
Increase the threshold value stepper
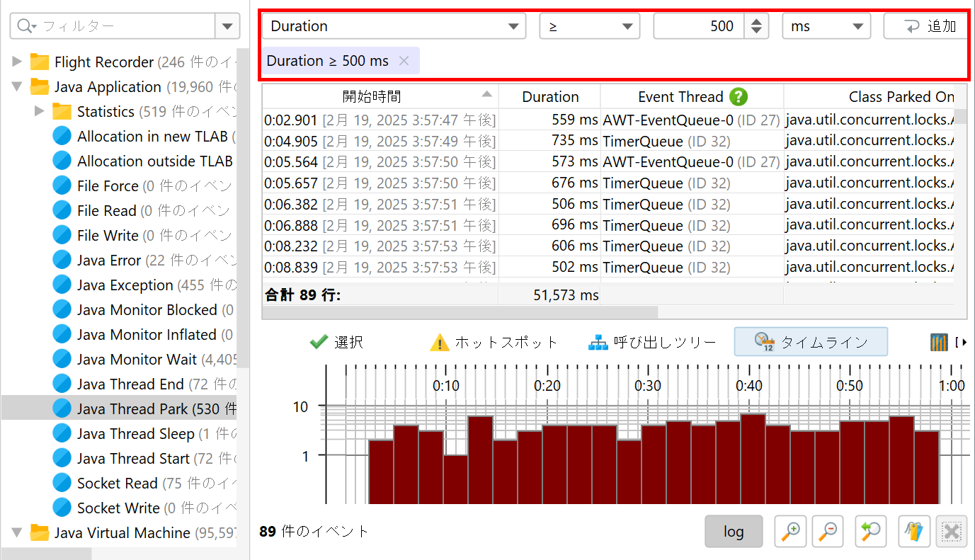[756, 21]
